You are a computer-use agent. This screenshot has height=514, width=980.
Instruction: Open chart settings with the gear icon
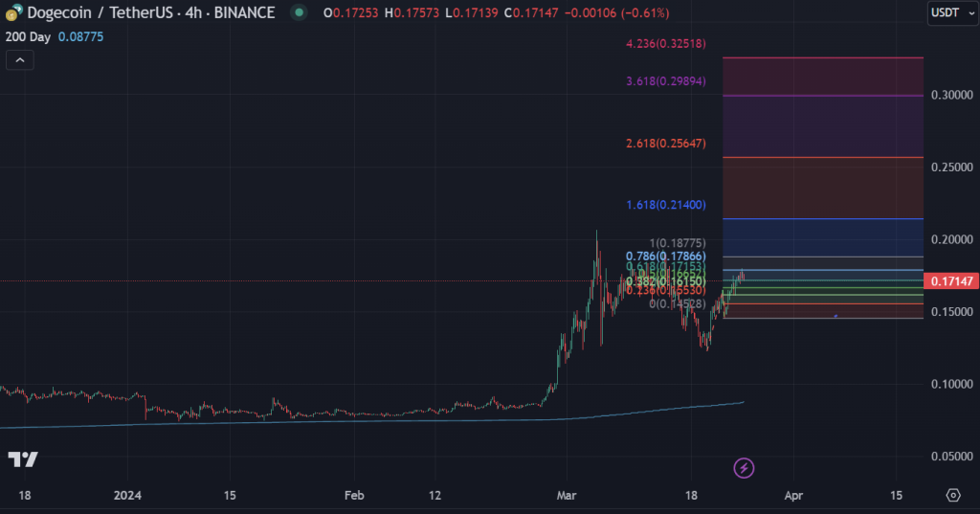tap(953, 495)
